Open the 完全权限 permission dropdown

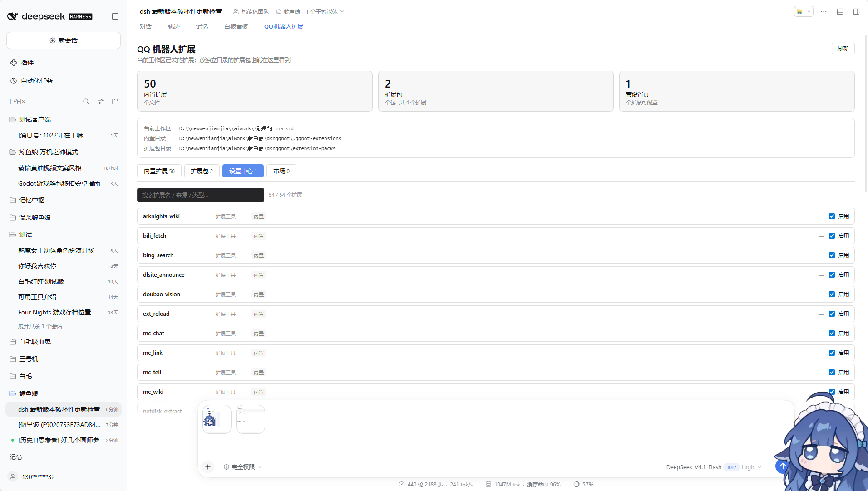(x=243, y=467)
